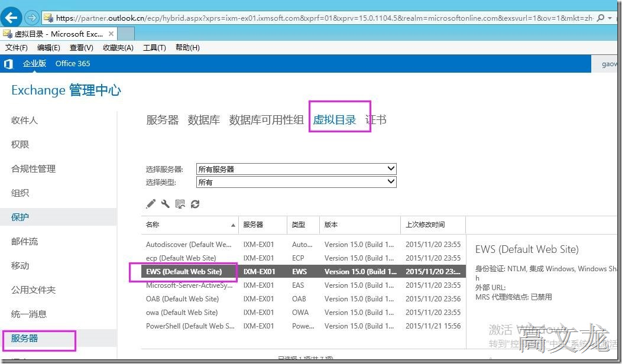Click the 2015/11/21 15:56 timestamp cell
This screenshot has width=622, height=364.
[433, 326]
